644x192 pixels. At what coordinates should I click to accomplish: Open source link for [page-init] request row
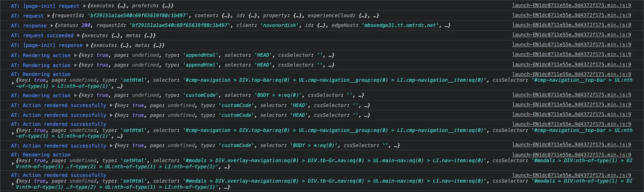(571, 5)
